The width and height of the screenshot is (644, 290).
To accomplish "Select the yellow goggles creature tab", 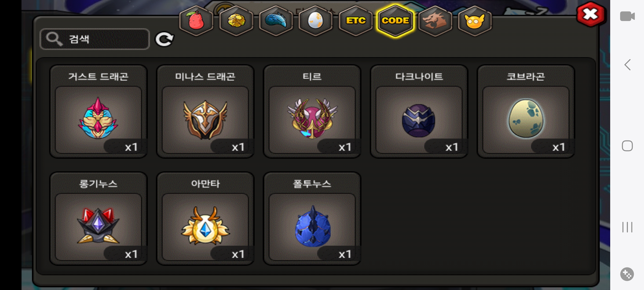I will 475,21.
